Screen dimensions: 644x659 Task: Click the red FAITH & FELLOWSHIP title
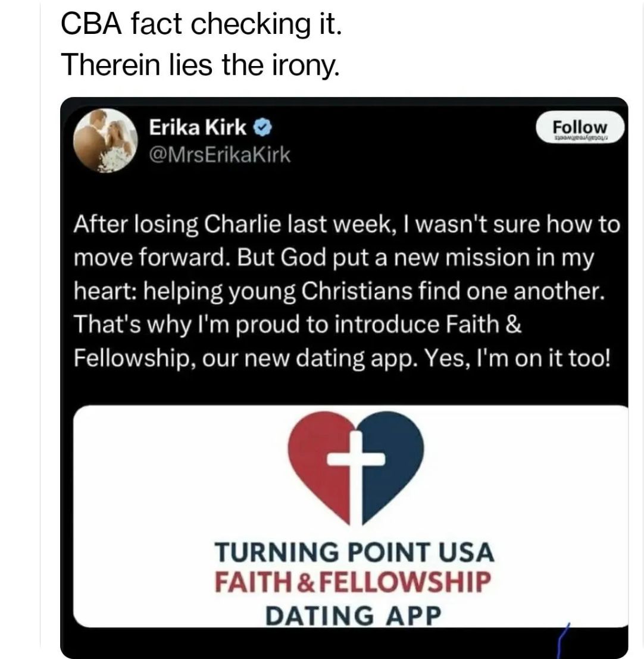(x=355, y=580)
